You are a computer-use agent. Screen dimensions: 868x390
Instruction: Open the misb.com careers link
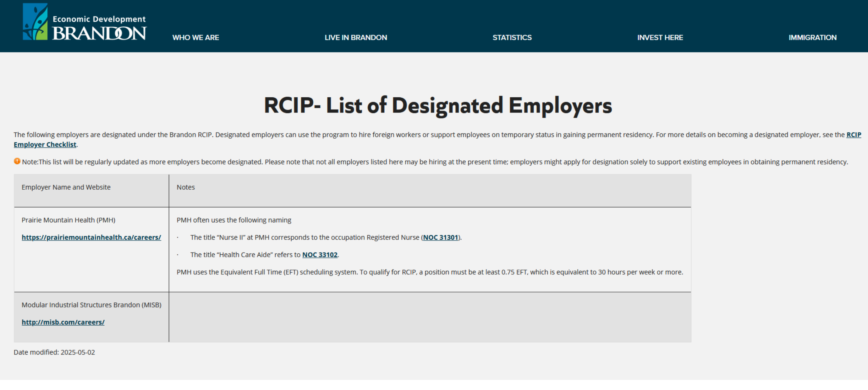pos(63,322)
